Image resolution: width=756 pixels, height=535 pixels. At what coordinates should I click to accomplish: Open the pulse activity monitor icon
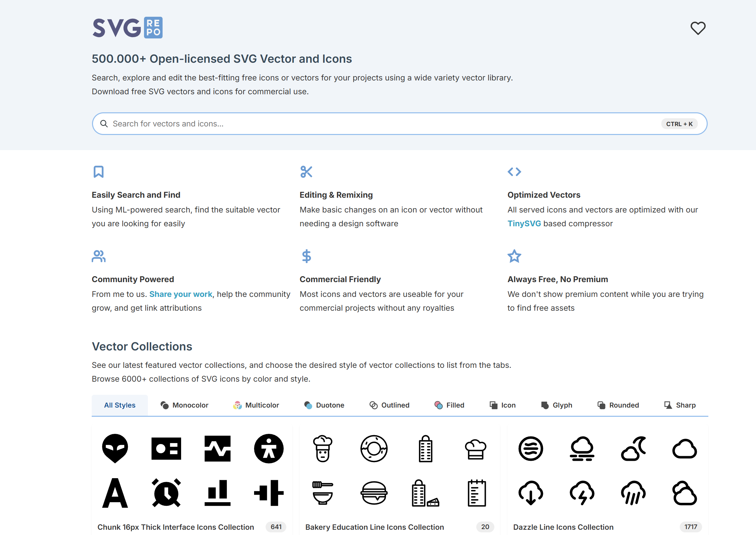coord(218,448)
